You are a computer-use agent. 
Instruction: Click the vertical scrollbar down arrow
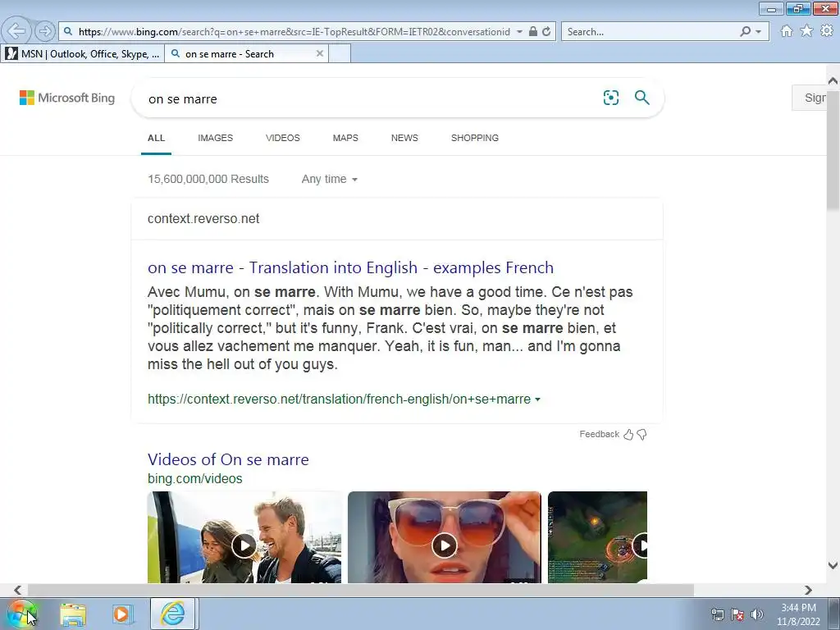833,565
